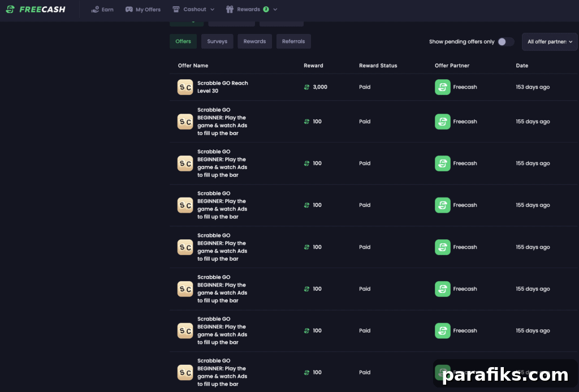This screenshot has width=579, height=392.
Task: Click the Offer Name column header
Action: [x=193, y=66]
